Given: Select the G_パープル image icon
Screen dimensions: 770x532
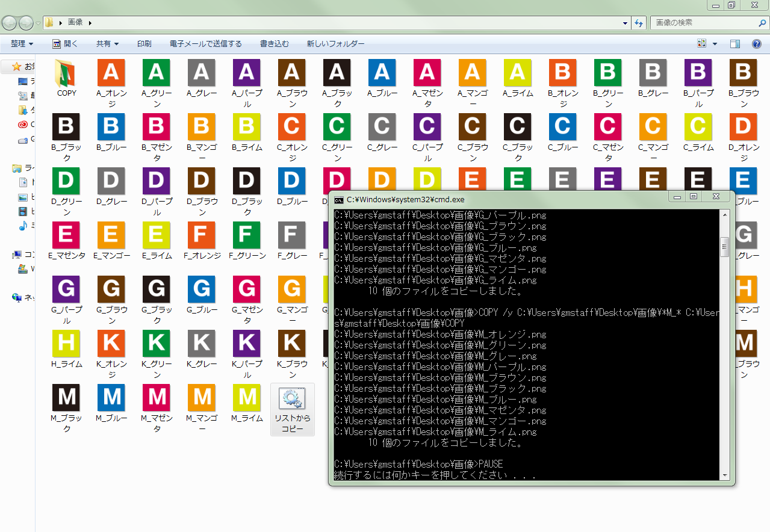Looking at the screenshot, I should point(66,289).
